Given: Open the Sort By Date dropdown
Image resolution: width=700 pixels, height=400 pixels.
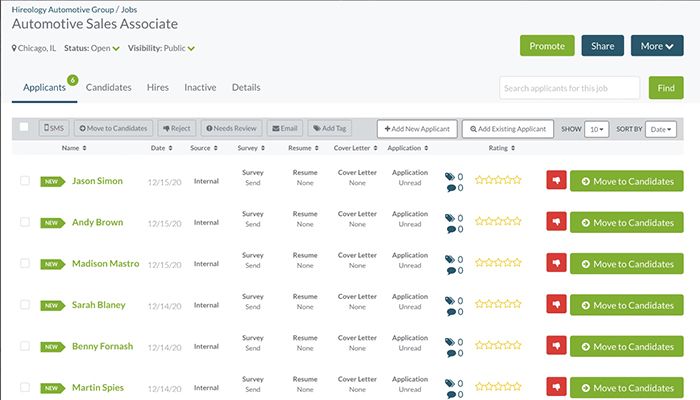Looking at the screenshot, I should pyautogui.click(x=660, y=129).
